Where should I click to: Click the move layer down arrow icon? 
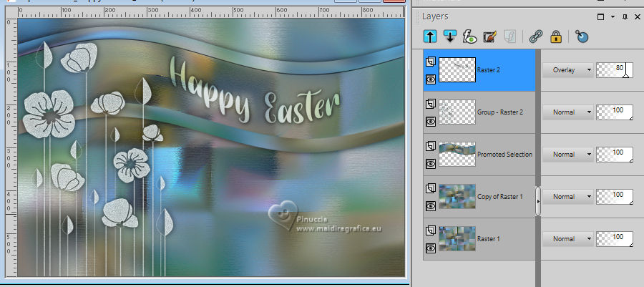click(x=450, y=36)
